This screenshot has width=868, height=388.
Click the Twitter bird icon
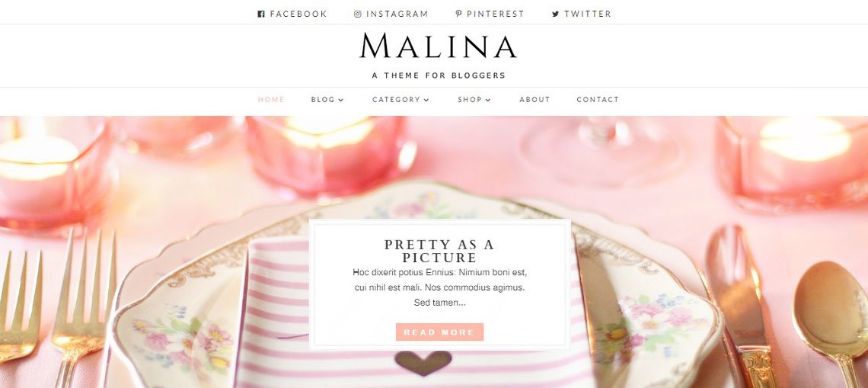point(555,14)
